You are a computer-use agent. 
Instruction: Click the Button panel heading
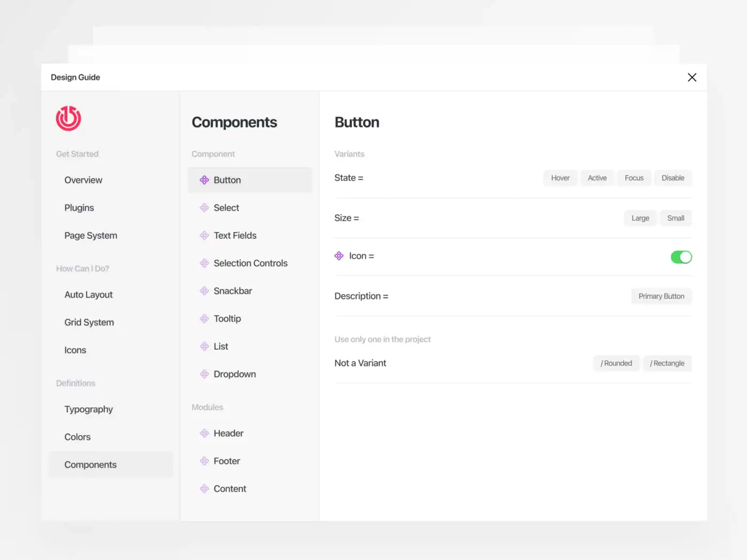pyautogui.click(x=357, y=123)
